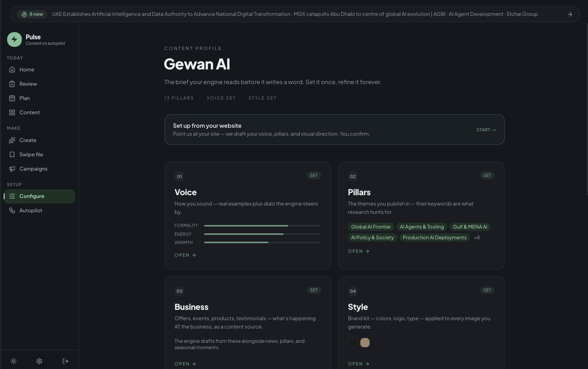Click the logout icon at sidebar bottom
The image size is (588, 369).
tap(65, 361)
